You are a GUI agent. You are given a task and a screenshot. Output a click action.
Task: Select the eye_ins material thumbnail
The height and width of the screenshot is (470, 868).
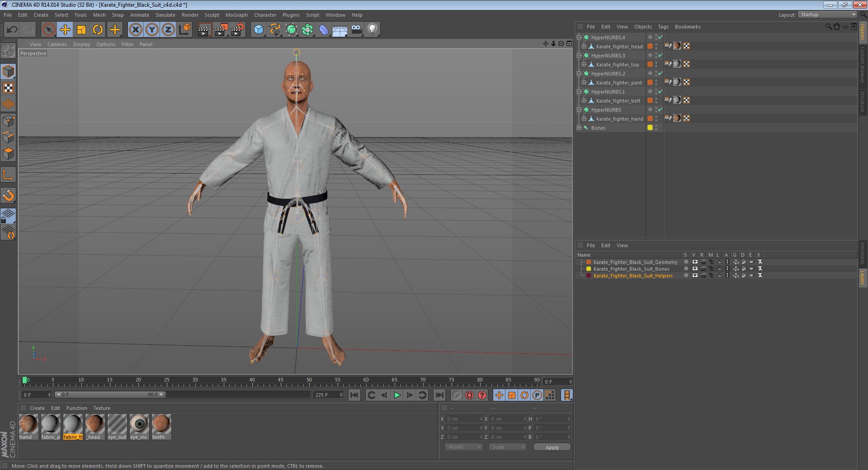(x=139, y=427)
